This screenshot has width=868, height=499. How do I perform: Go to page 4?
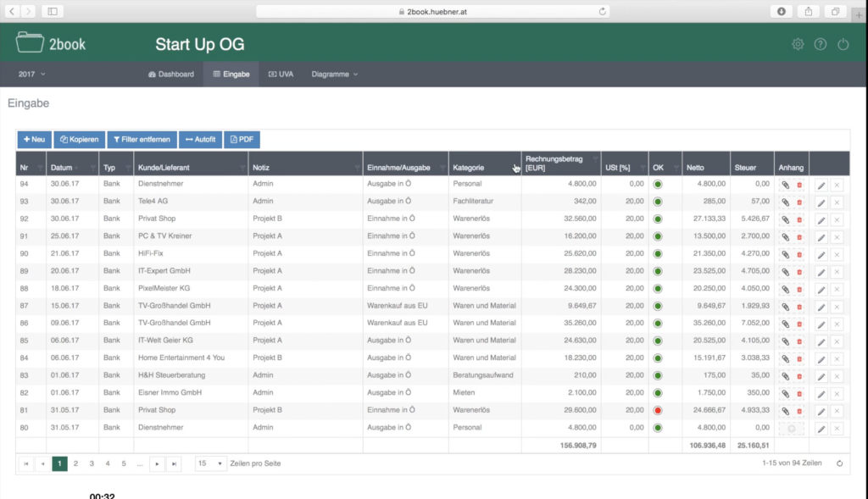click(x=108, y=463)
